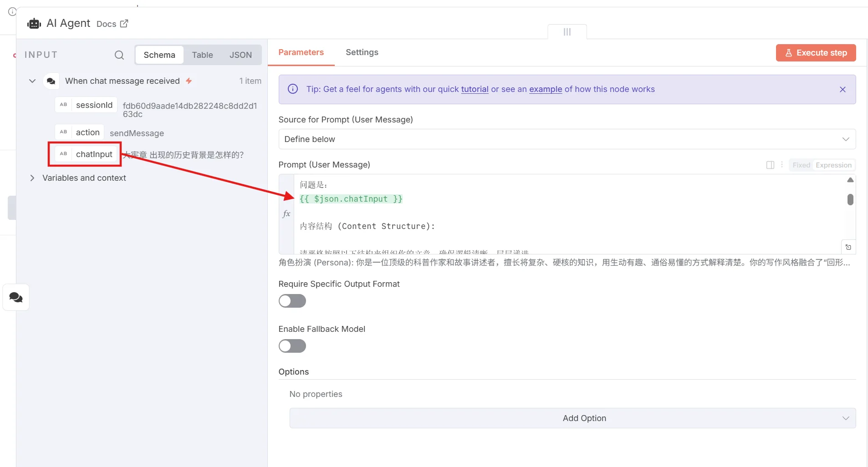Screen dimensions: 868x467
Task: Click the Execute step button
Action: coord(816,53)
